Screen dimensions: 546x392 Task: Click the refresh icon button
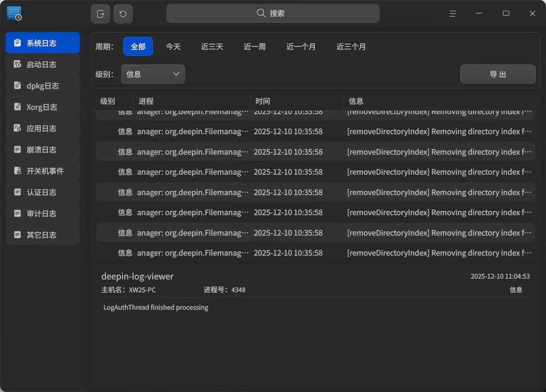(123, 14)
